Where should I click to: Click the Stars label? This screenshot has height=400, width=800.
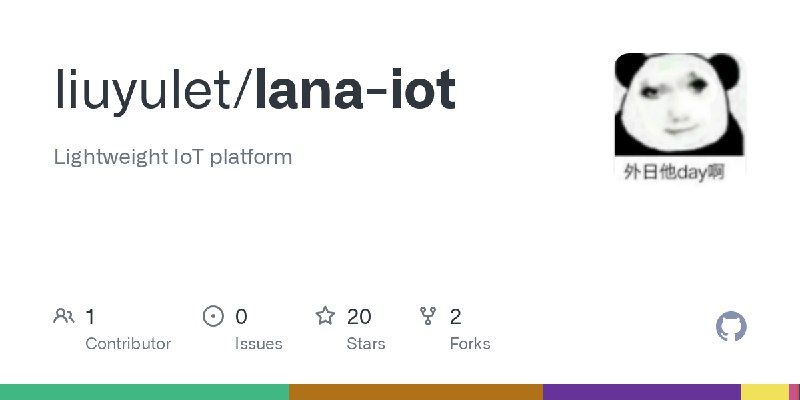(366, 344)
